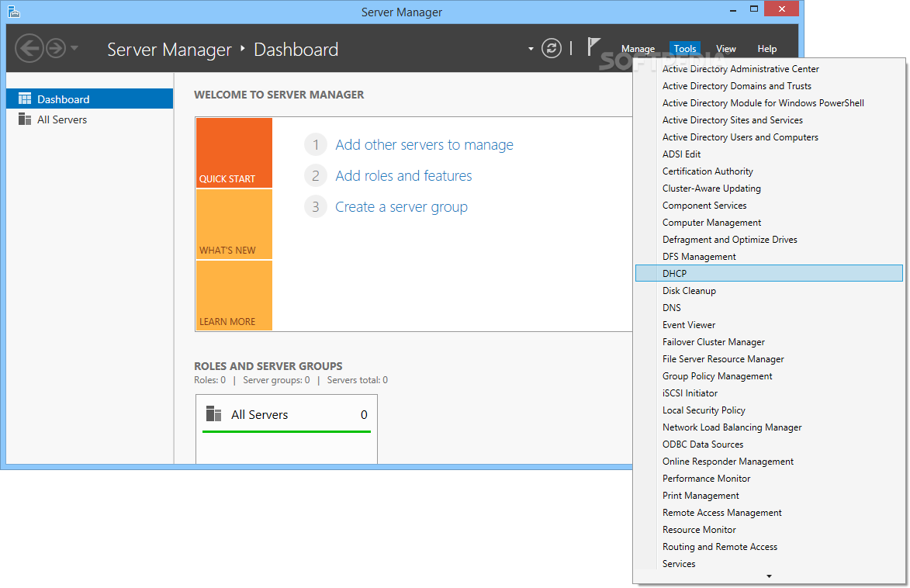Open Services from the Tools menu
This screenshot has height=588, width=910.
tap(769, 564)
